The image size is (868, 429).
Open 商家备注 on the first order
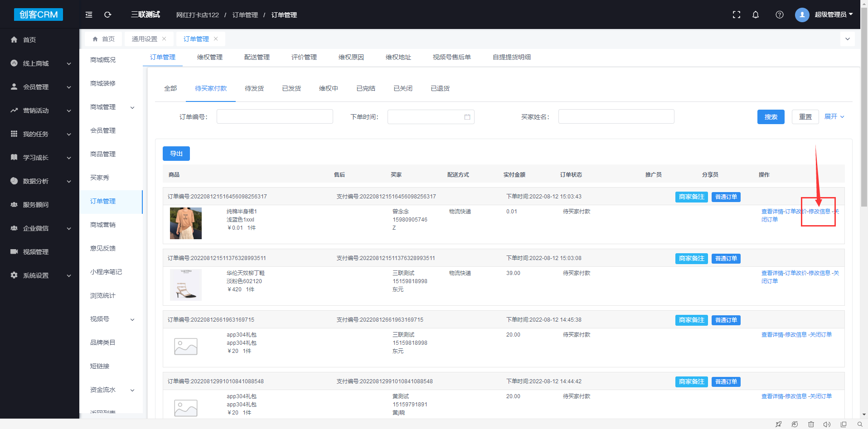[691, 197]
